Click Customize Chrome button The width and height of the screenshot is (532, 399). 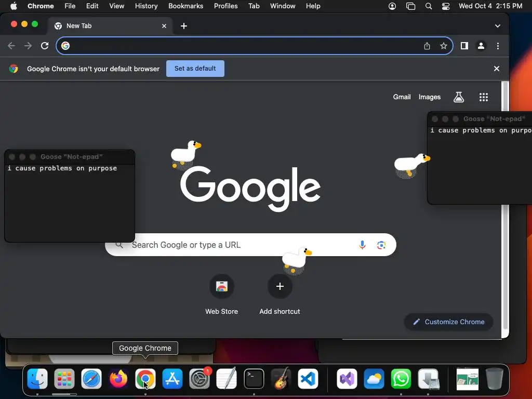tap(448, 322)
